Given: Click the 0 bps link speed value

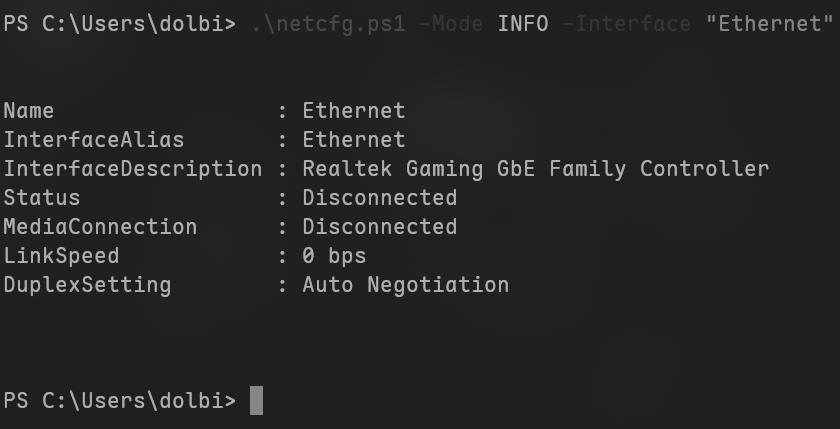Looking at the screenshot, I should click(334, 255).
